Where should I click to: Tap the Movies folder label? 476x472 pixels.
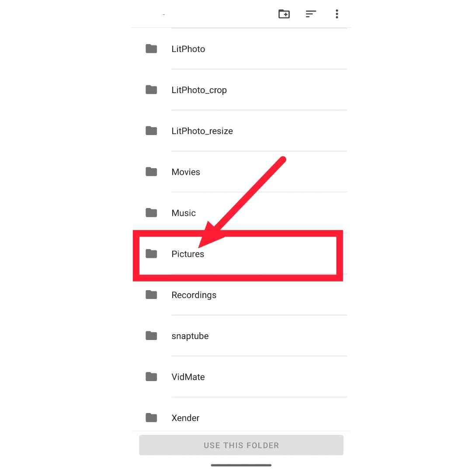(186, 172)
